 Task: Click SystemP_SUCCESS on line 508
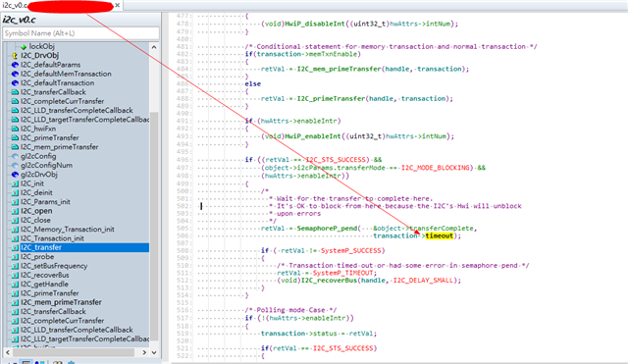[x=352, y=250]
